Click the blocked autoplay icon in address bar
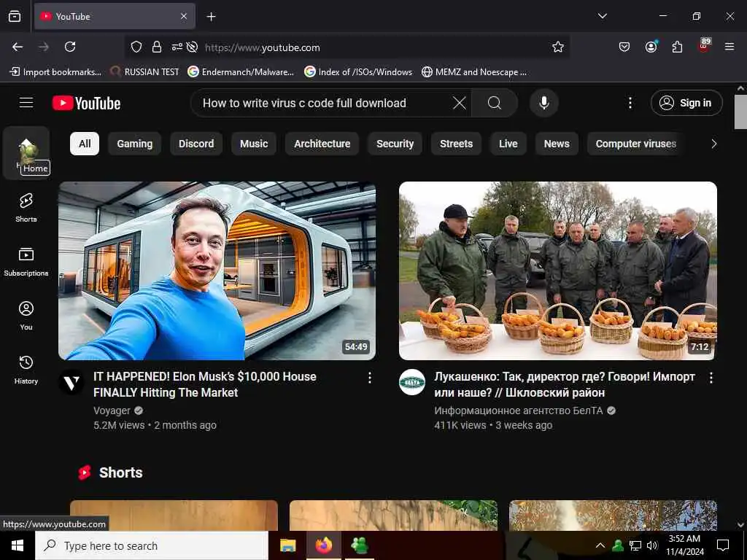Viewport: 747px width, 560px height. click(x=192, y=47)
